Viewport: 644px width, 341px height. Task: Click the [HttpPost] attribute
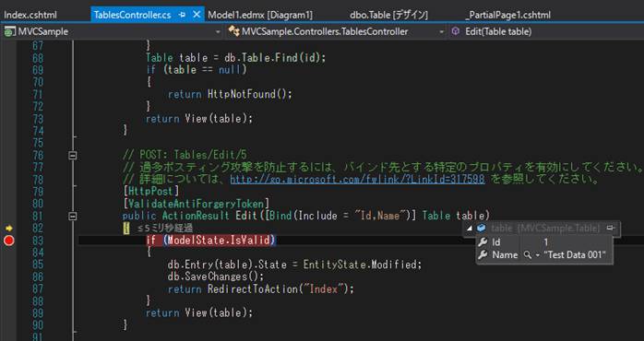click(x=150, y=191)
